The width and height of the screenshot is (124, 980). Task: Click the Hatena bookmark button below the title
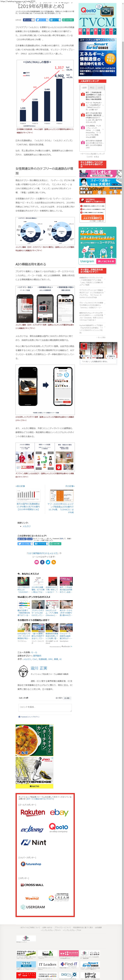point(55,20)
